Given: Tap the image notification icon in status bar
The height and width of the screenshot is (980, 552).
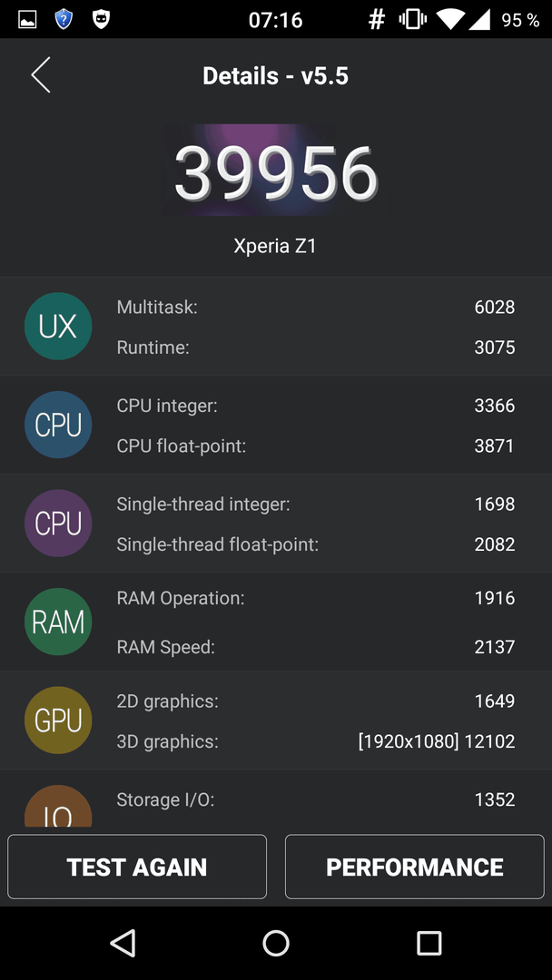Looking at the screenshot, I should coord(27,19).
